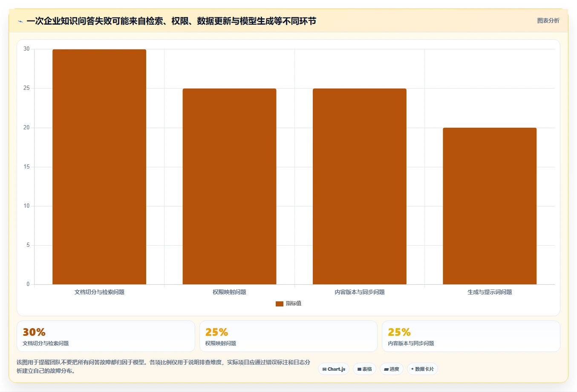Click the y-axis value 5
This screenshot has width=577, height=392.
pos(28,245)
